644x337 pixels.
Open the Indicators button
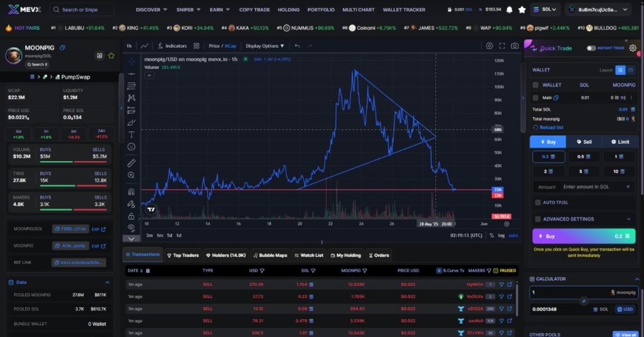172,46
